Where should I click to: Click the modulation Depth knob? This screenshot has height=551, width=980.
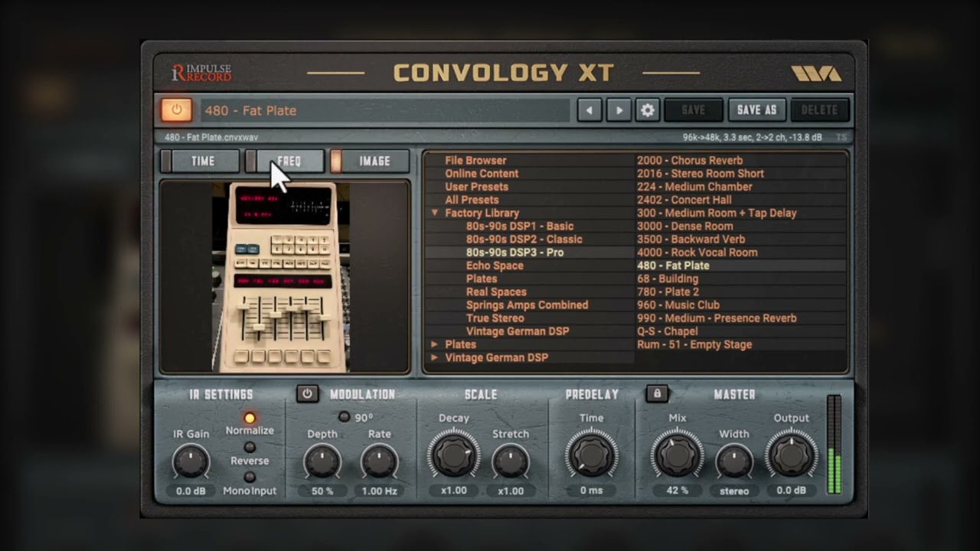pyautogui.click(x=322, y=461)
